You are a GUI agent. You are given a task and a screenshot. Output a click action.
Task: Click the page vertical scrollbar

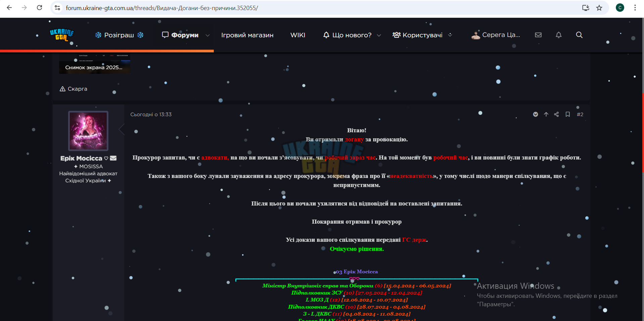[643, 134]
